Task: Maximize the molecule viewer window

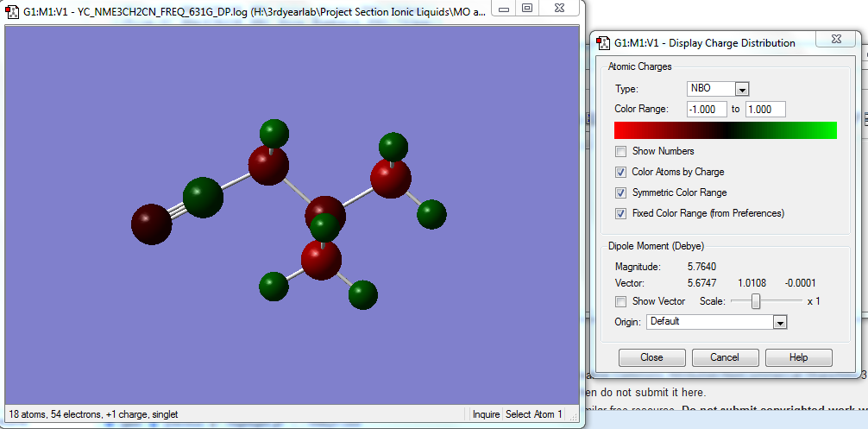Action: point(527,8)
